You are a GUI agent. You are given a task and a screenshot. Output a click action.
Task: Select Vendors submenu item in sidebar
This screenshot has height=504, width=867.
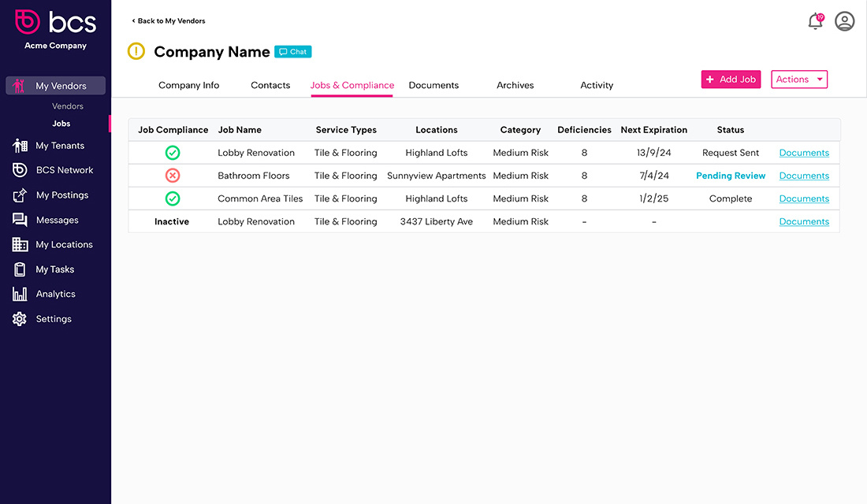(x=68, y=106)
